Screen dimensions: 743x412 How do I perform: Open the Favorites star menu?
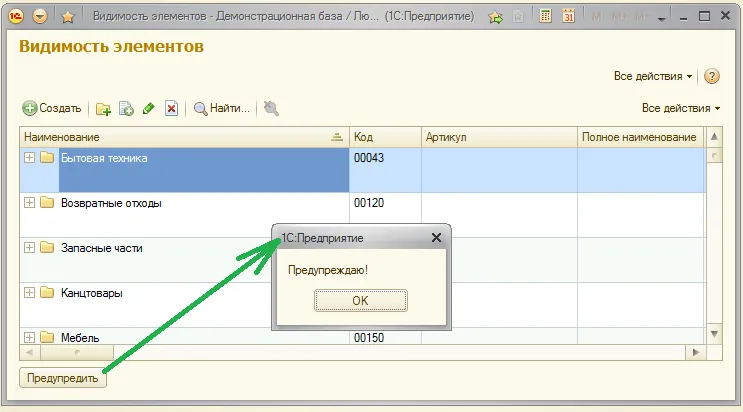pos(68,17)
